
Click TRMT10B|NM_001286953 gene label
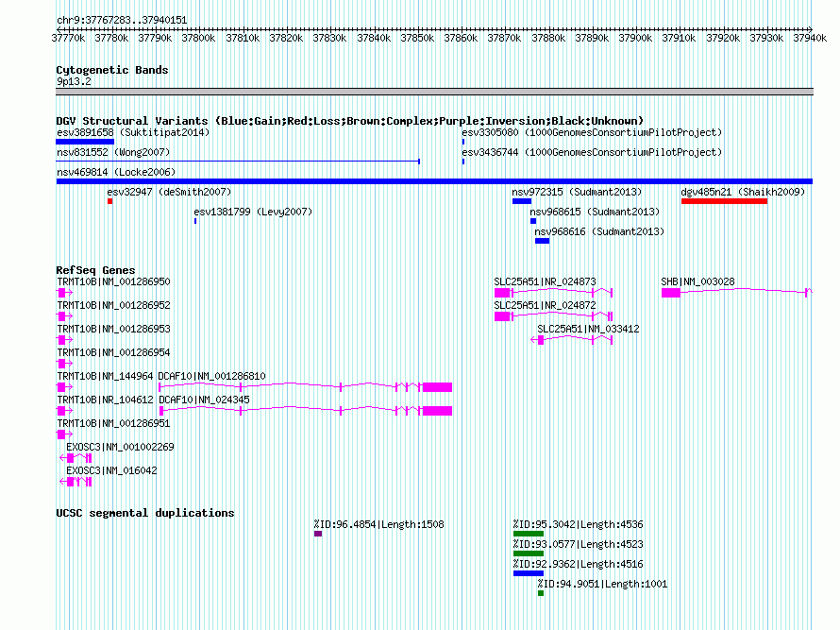click(113, 330)
